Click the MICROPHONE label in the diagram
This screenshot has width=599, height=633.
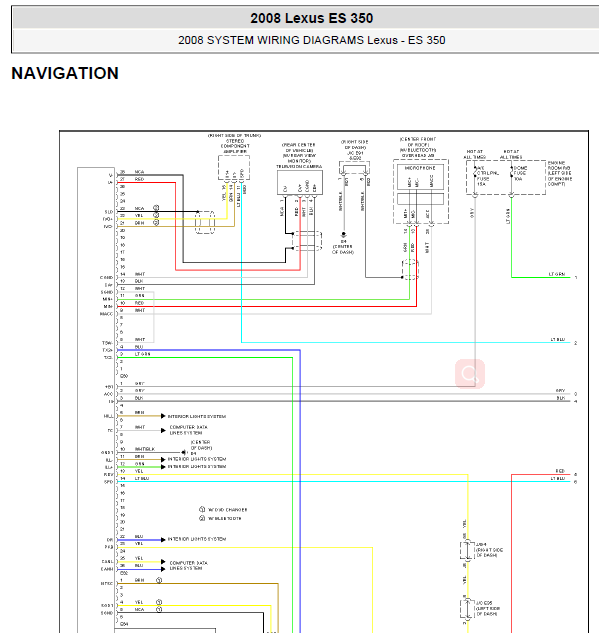point(420,168)
